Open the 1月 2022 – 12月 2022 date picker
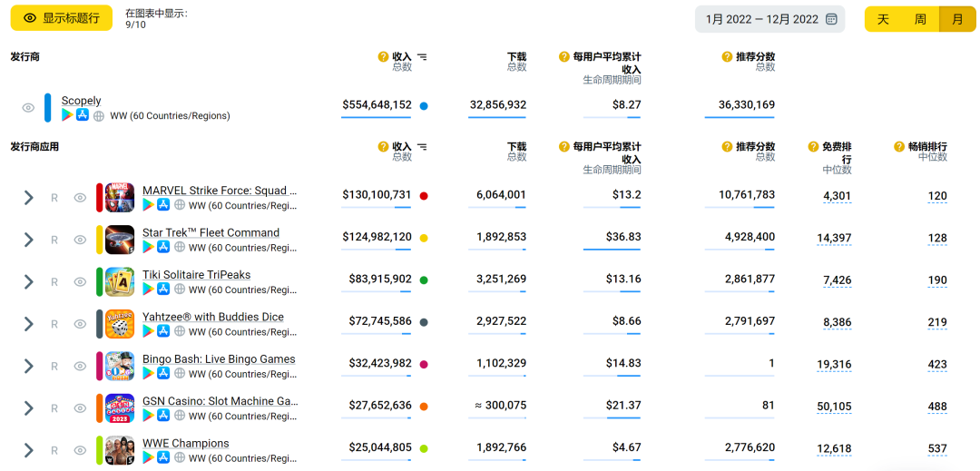The height and width of the screenshot is (471, 980). [762, 19]
